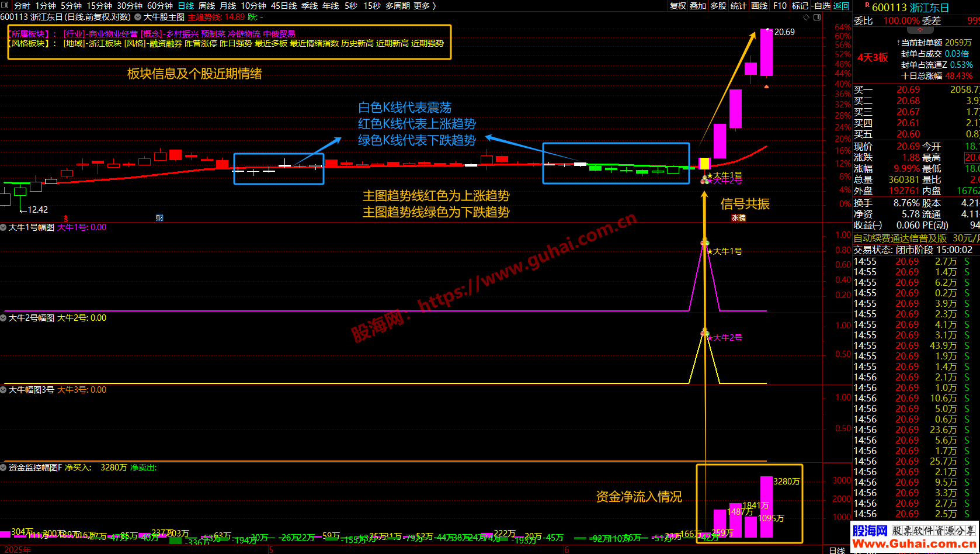Click the 财 financial marker on chart
This screenshot has width=980, height=554.
pos(159,218)
